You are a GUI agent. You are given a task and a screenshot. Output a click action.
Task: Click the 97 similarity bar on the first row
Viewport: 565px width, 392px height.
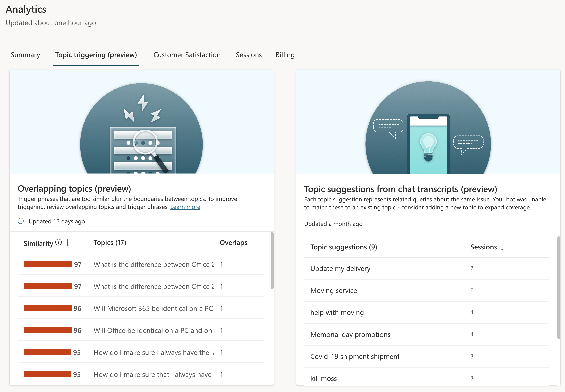click(47, 264)
